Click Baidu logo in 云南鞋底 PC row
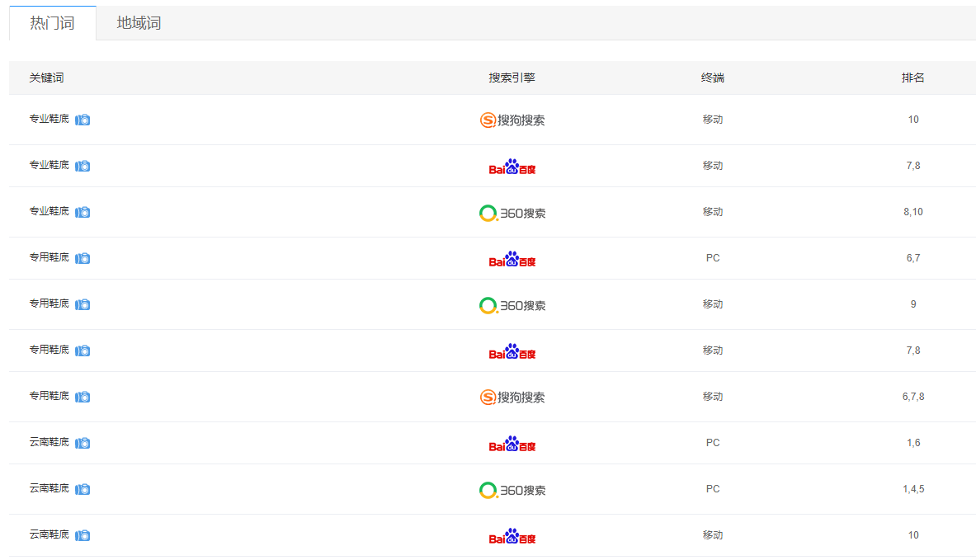Screen dimensions: 976x560 tap(512, 444)
